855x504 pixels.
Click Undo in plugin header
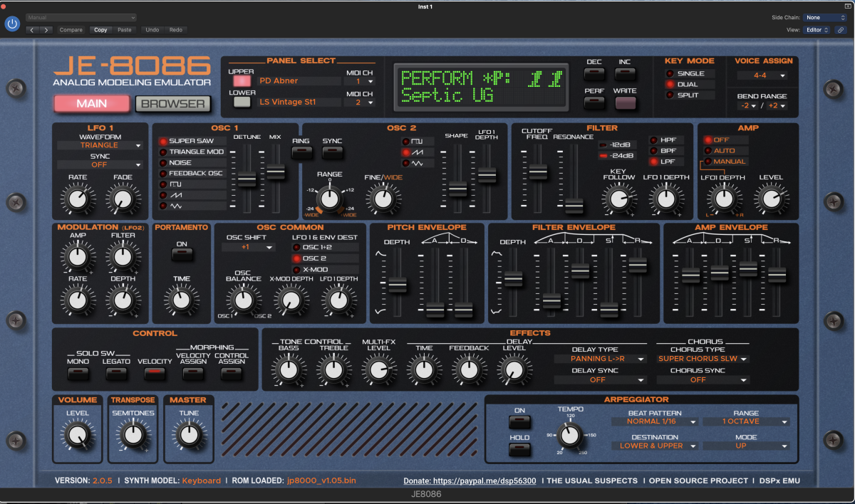(152, 30)
